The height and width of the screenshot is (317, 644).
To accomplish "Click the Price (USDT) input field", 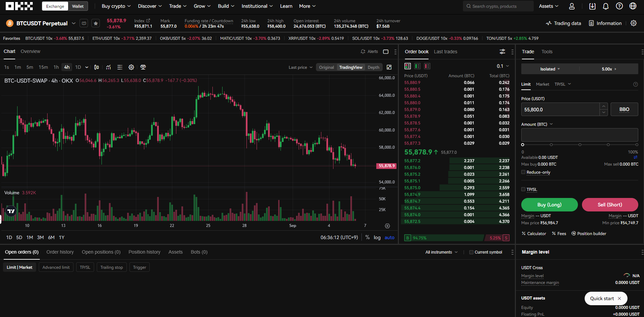I will [560, 109].
